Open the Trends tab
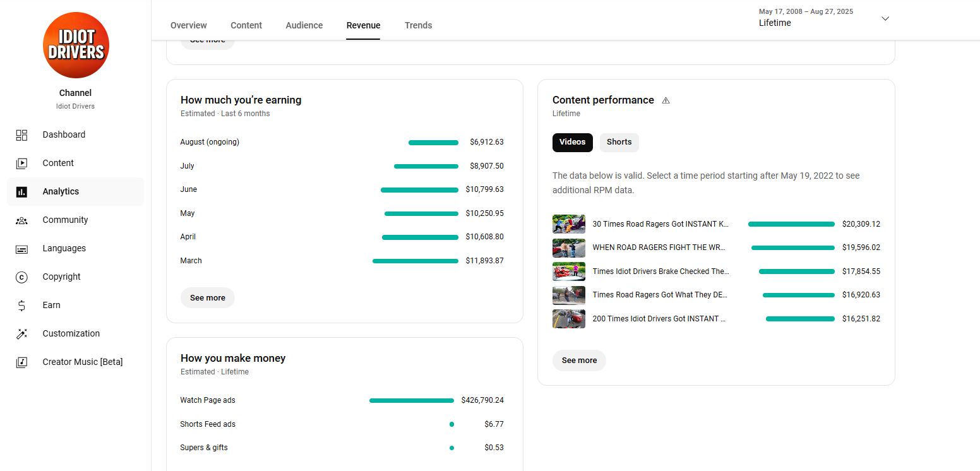 (418, 25)
